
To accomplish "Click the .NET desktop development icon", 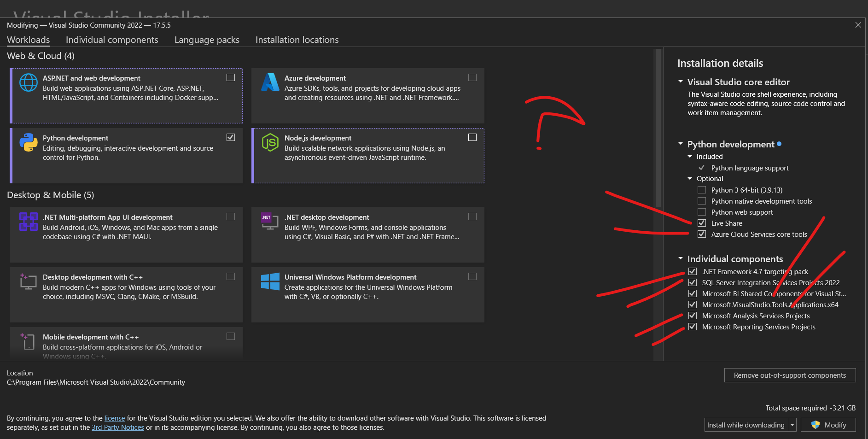I will point(270,222).
